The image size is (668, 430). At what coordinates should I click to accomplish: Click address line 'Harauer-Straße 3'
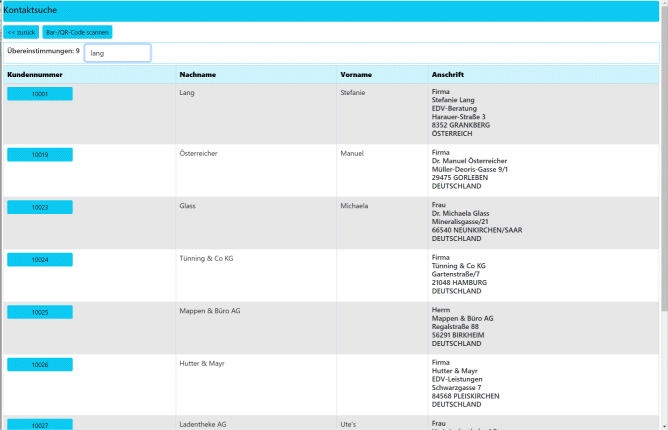(x=458, y=117)
